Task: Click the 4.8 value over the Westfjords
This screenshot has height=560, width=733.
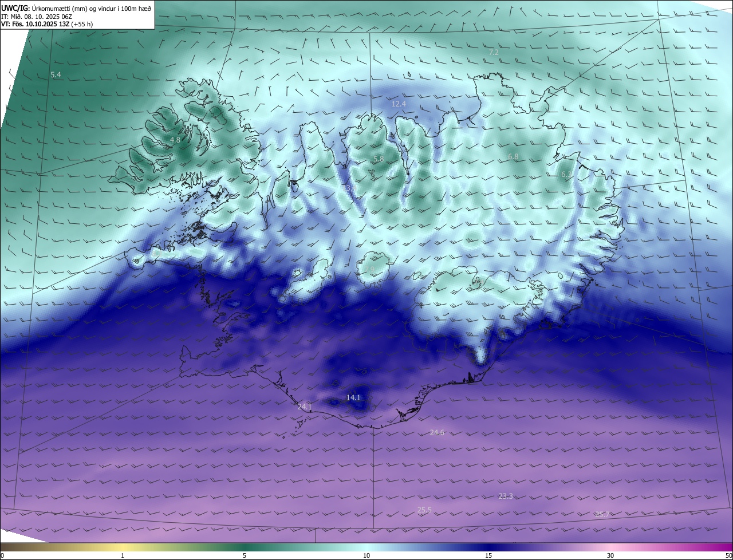Action: pos(175,140)
